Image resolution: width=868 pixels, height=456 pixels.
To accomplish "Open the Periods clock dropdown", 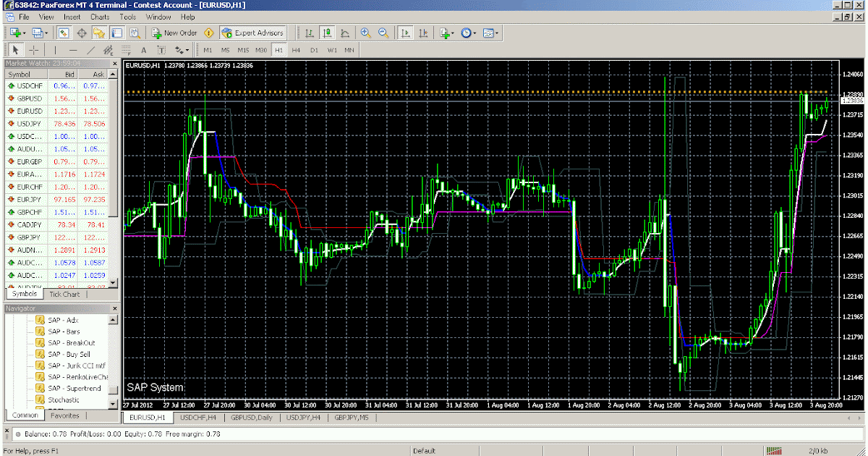I will 468,33.
